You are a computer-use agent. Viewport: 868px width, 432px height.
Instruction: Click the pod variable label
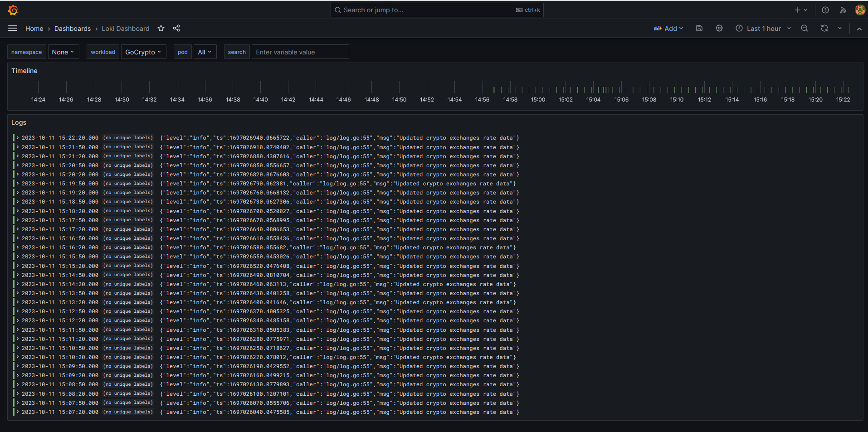(183, 52)
